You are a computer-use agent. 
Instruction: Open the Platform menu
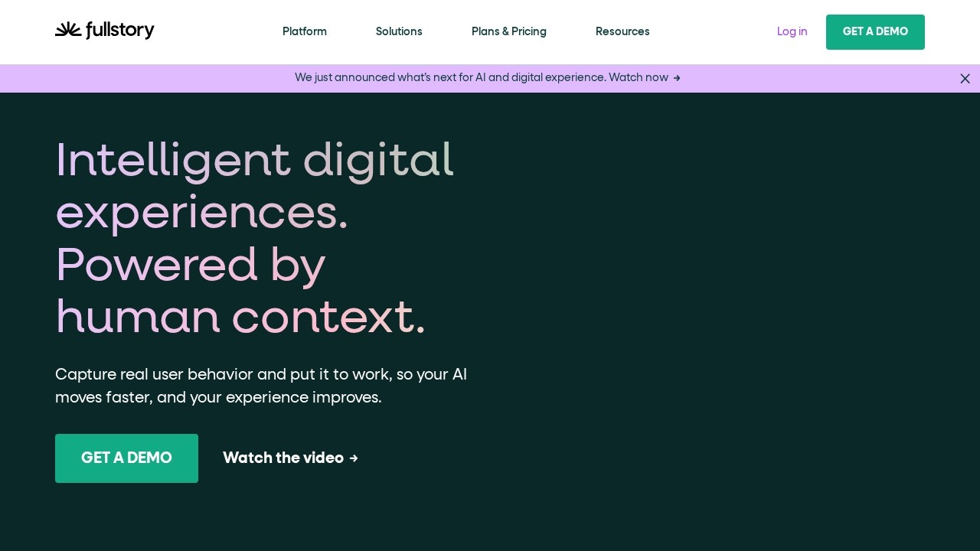click(x=305, y=31)
